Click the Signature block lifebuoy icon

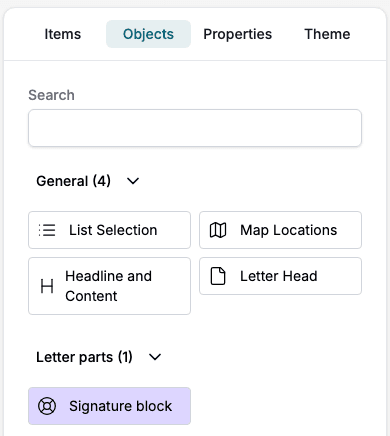pyautogui.click(x=47, y=406)
